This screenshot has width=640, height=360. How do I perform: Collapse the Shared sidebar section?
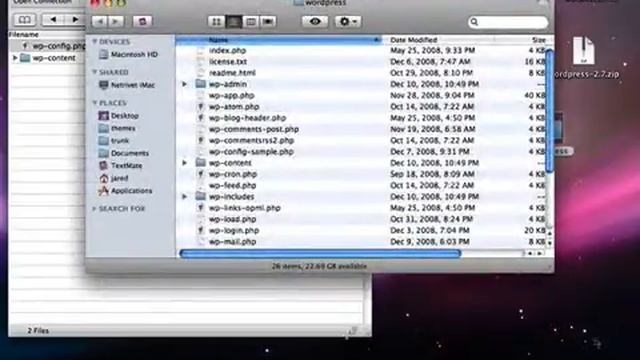click(x=94, y=72)
